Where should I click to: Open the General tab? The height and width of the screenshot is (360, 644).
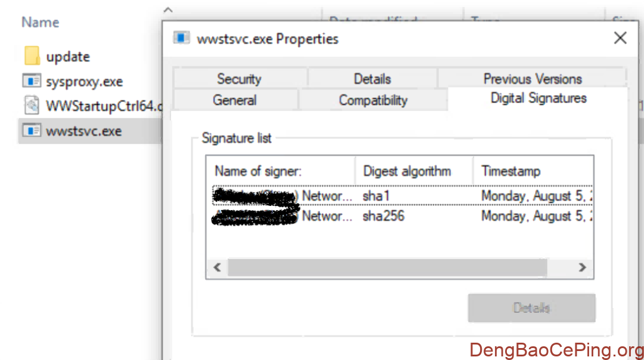234,100
